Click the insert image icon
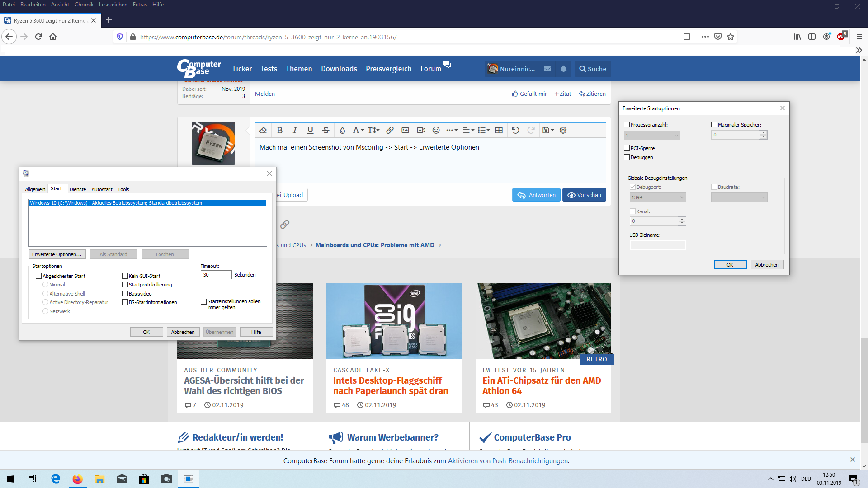The height and width of the screenshot is (488, 868). pos(405,130)
